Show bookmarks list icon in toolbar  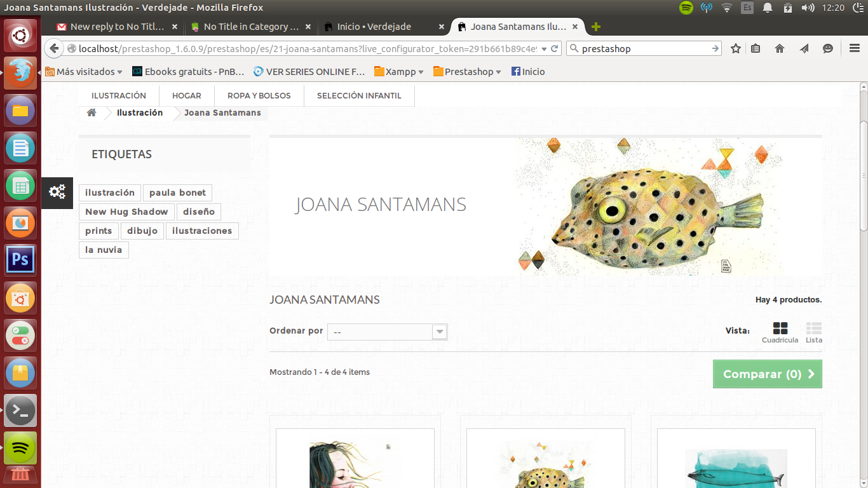(756, 48)
